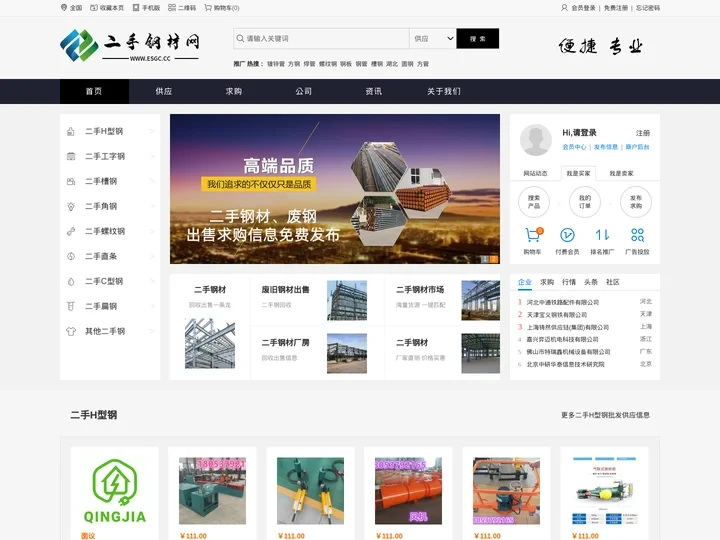The image size is (720, 540).
Task: Click the 忘记密码 link
Action: coord(648,8)
